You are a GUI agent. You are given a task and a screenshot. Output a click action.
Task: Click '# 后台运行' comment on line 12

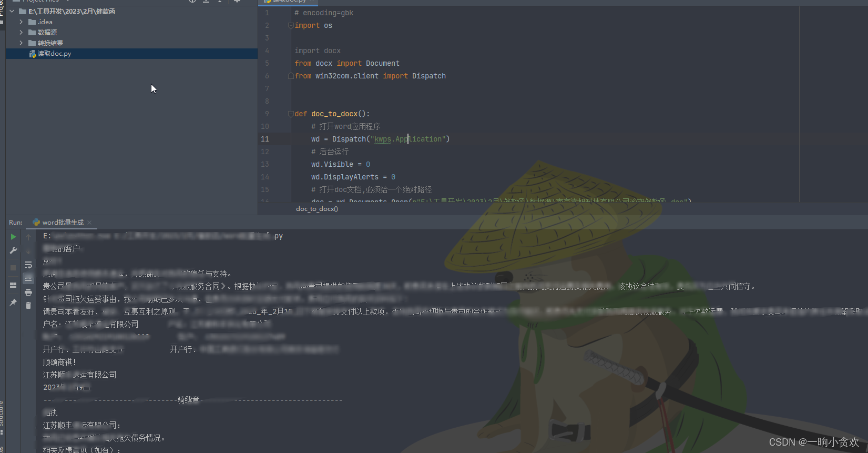click(330, 152)
